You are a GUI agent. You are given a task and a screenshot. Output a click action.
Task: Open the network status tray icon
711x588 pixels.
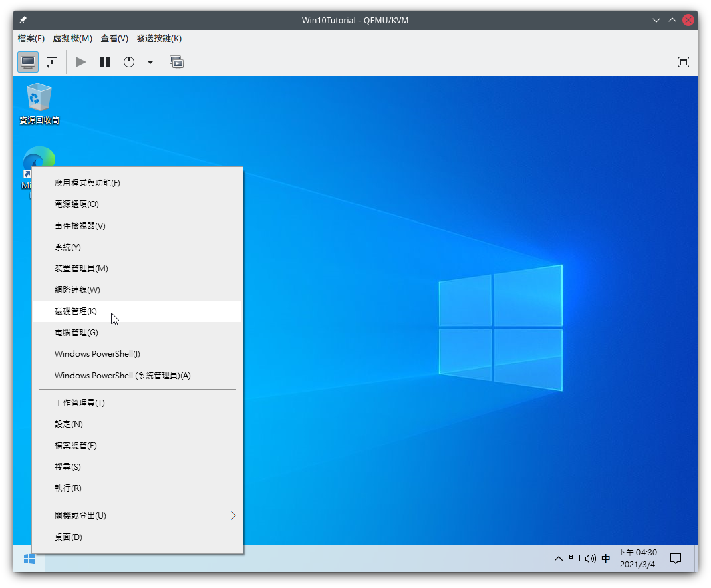575,559
